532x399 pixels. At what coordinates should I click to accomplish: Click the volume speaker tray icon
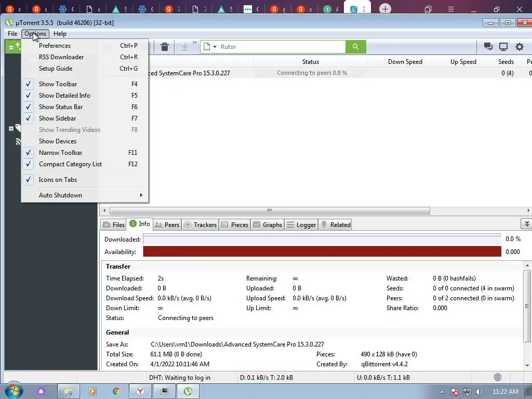479,392
